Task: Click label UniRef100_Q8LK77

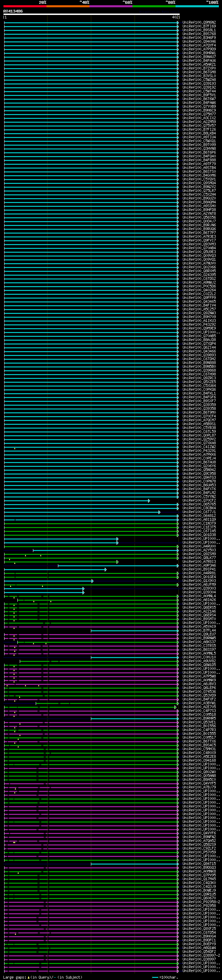Action: click(x=199, y=558)
